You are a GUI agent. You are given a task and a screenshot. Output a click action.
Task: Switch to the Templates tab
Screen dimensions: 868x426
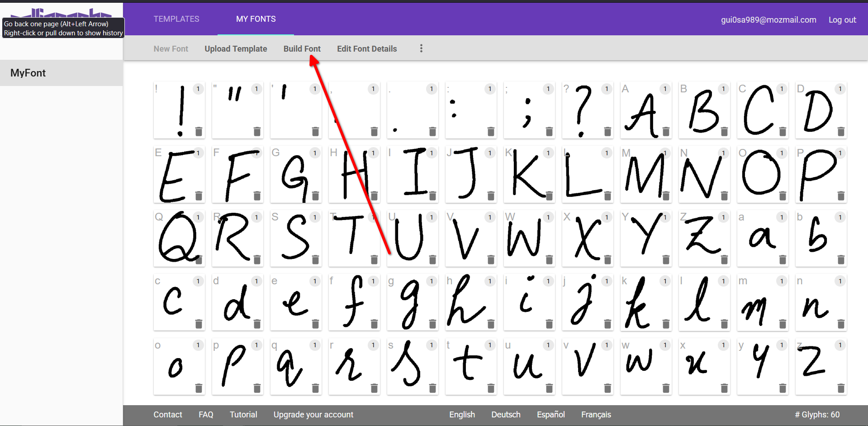[176, 19]
